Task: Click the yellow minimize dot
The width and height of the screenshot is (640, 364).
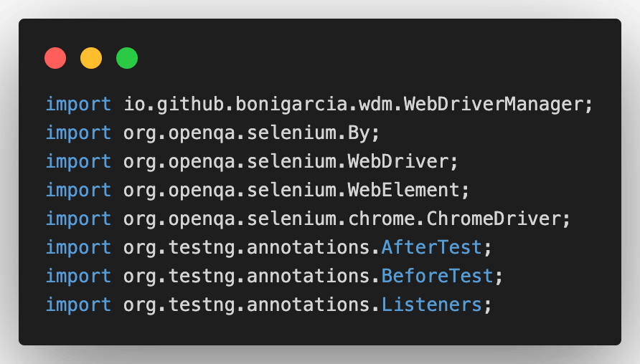Action: [91, 58]
